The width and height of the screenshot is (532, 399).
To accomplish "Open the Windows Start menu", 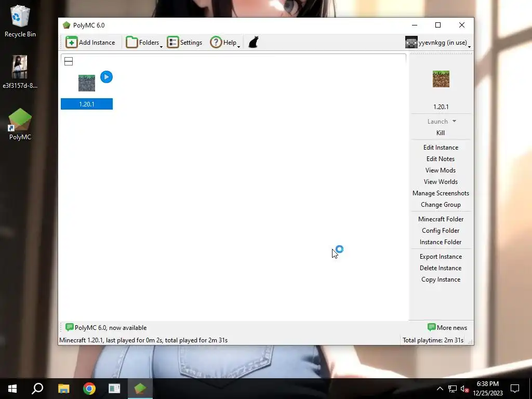I will point(12,389).
